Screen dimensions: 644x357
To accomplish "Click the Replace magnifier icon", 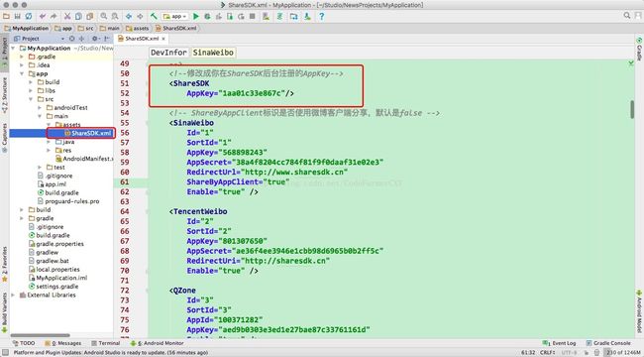I will (x=115, y=17).
